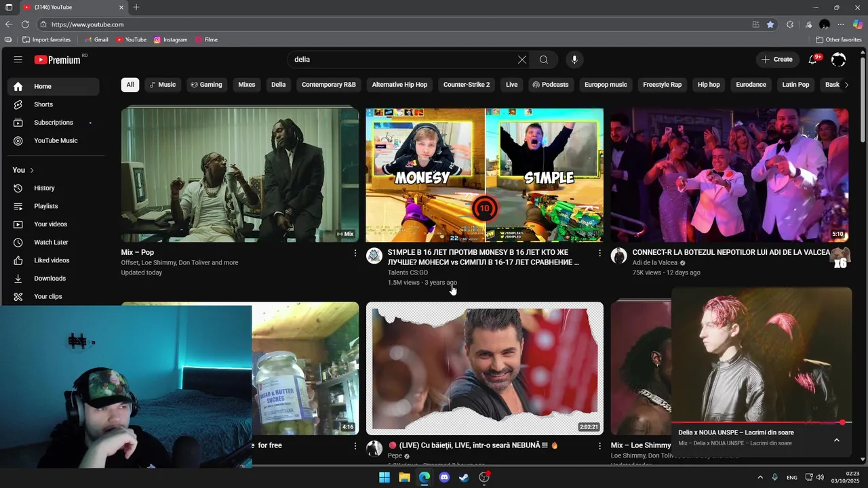Viewport: 868px width, 488px height.
Task: Open Gmail bookmark in favorites bar
Action: (x=96, y=40)
